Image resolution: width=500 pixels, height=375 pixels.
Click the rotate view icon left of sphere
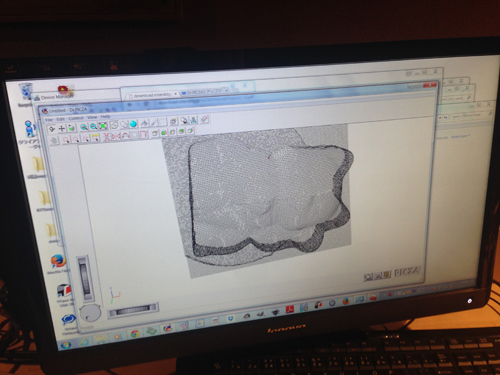point(114,125)
